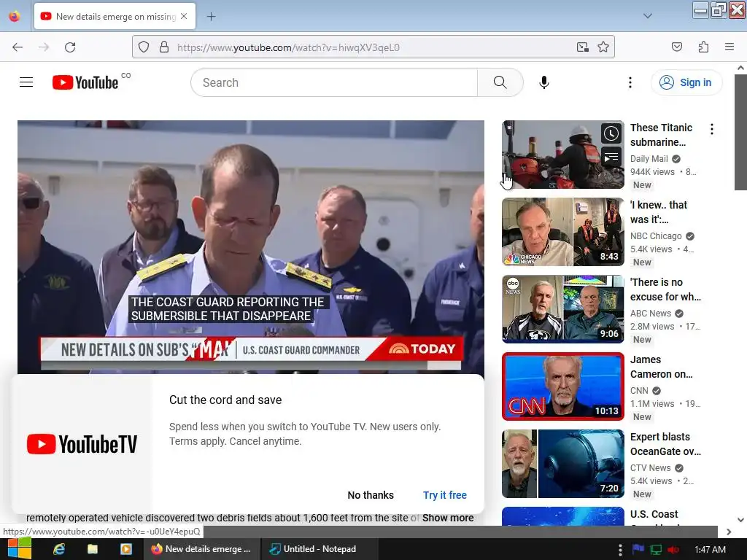The height and width of the screenshot is (560, 747).
Task: Open Firefox extensions puzzle icon
Action: pos(703,47)
